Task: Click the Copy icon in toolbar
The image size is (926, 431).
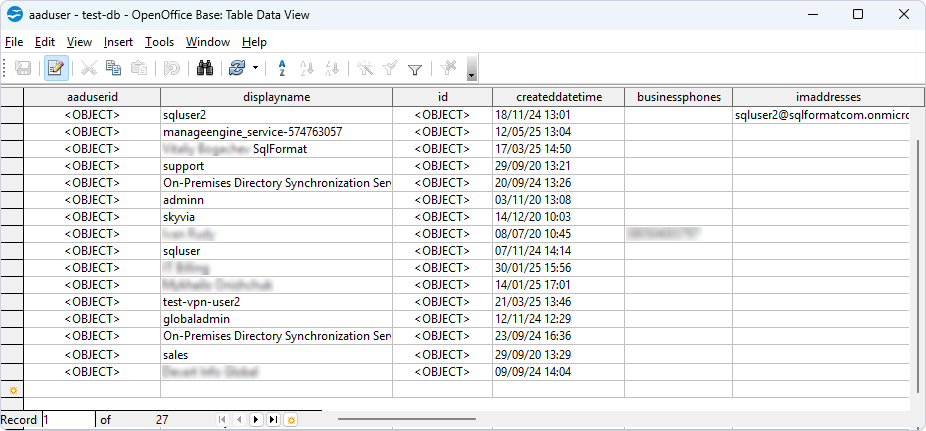Action: (113, 68)
